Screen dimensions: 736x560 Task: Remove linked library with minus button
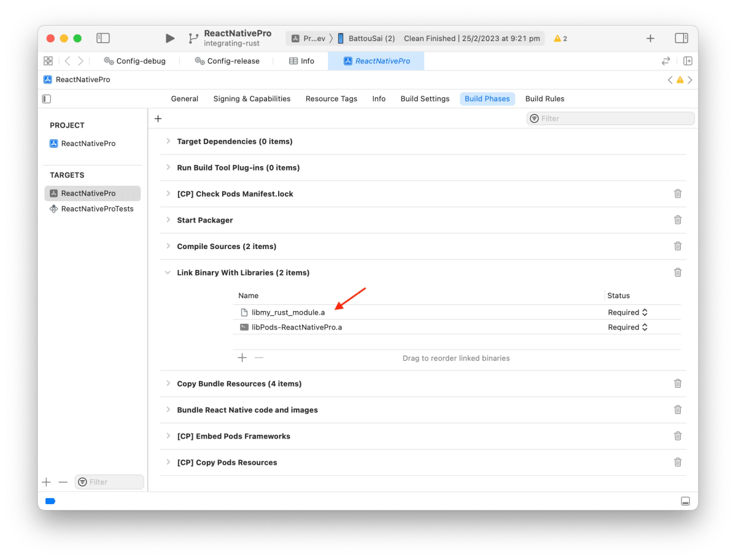pos(259,358)
